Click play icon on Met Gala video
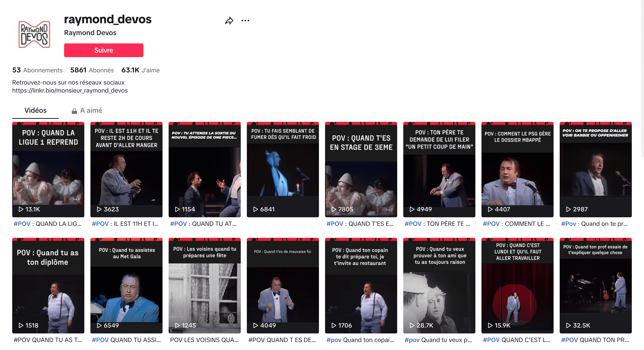 99,325
